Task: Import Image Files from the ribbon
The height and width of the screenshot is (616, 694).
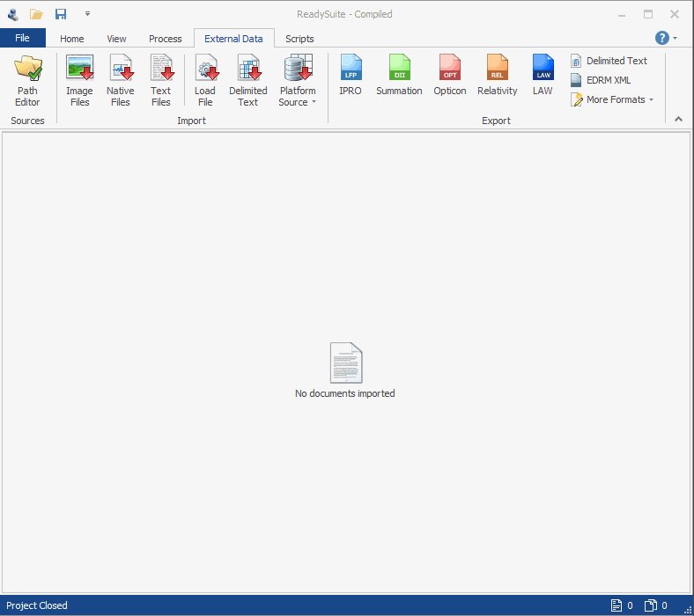Action: [79, 80]
